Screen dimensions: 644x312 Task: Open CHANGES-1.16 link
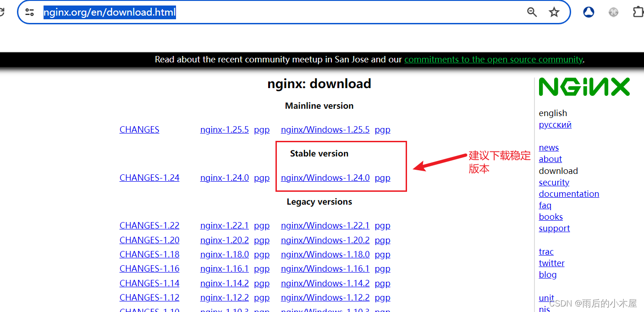pos(149,269)
